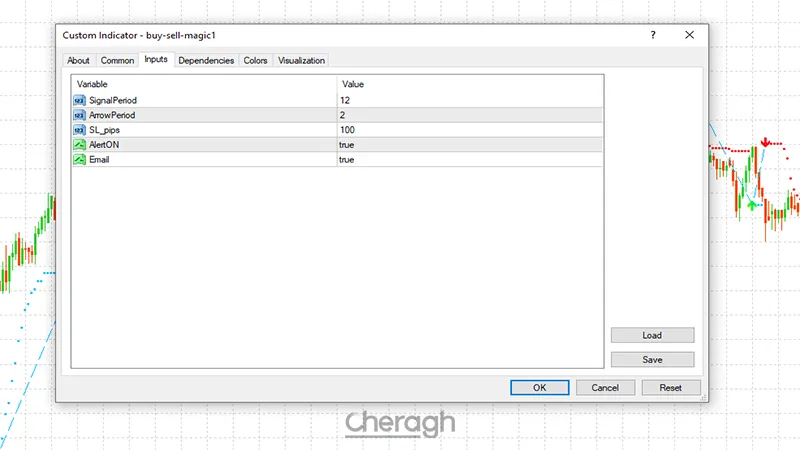800x450 pixels.
Task: Click the Email boolean variable icon
Action: pos(80,159)
